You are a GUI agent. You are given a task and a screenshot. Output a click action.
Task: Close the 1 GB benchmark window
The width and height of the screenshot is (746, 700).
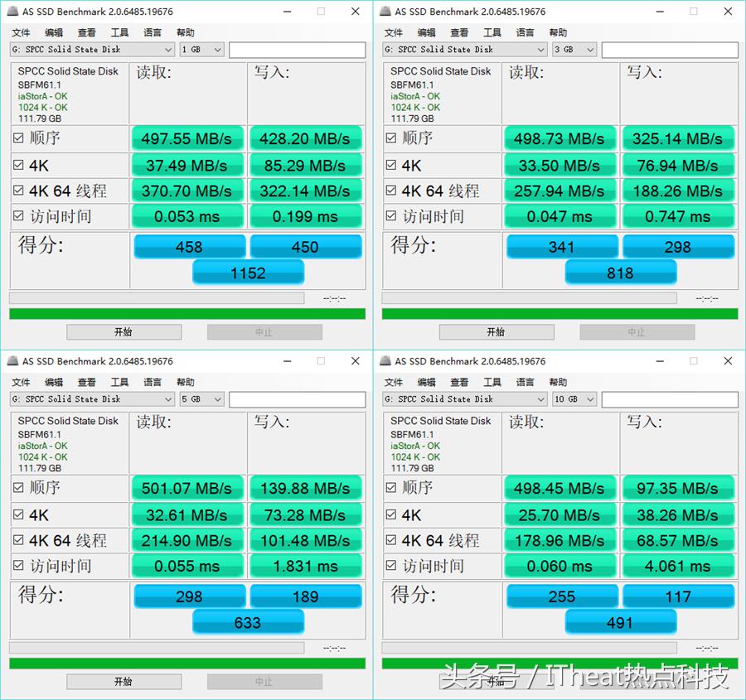(x=356, y=12)
